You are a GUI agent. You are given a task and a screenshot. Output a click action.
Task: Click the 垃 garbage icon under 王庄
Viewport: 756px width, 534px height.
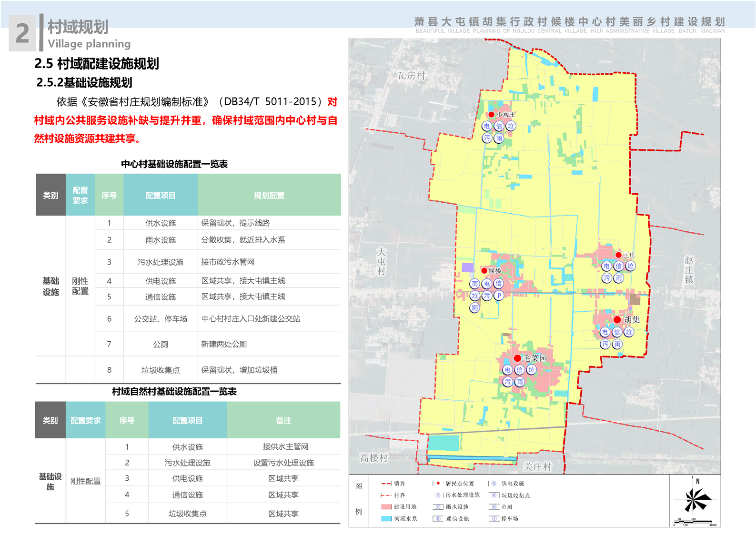coord(630,266)
